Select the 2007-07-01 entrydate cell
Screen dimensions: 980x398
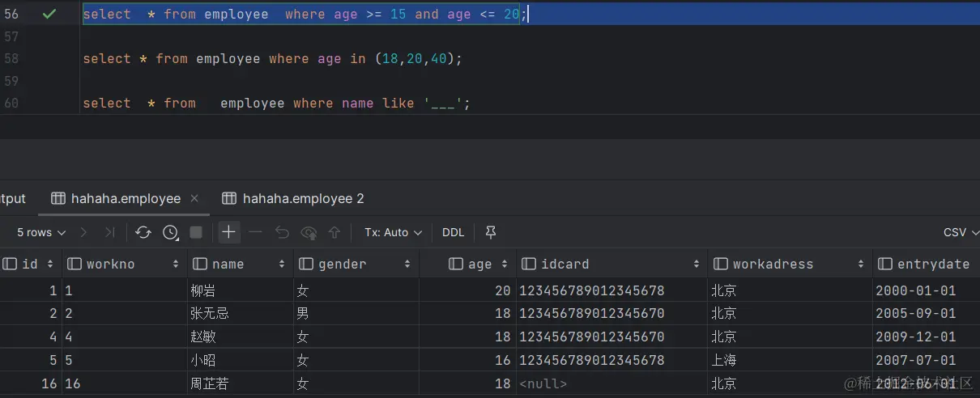(x=926, y=360)
